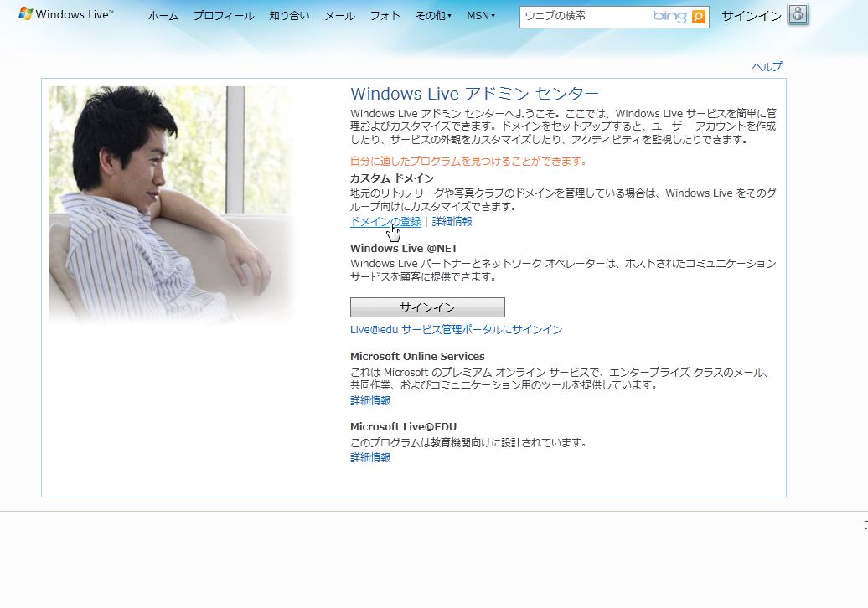
Task: Open 詳細情報 link under カスタム ドメイン
Action: coord(452,222)
